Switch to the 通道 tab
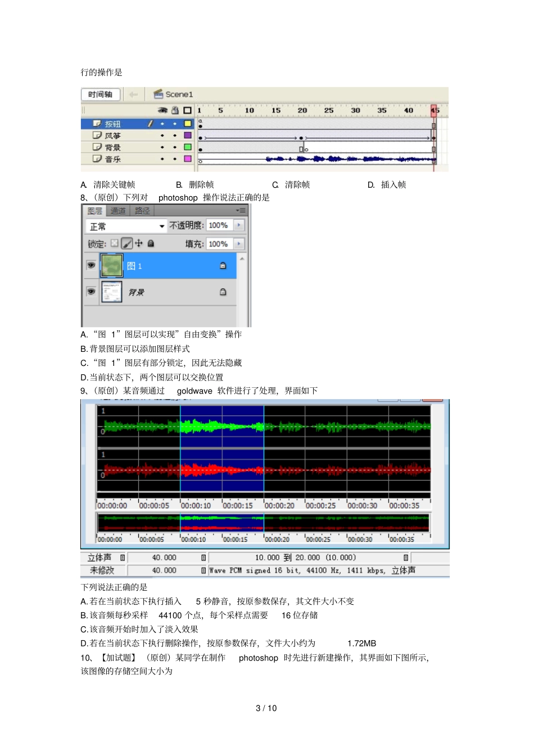534x756 pixels. click(x=118, y=211)
